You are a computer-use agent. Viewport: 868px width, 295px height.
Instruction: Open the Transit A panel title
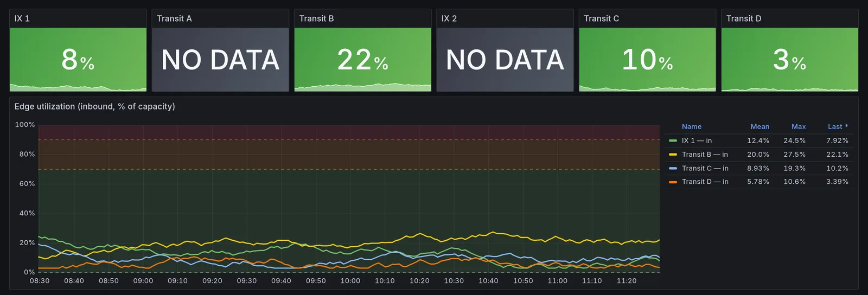point(174,18)
